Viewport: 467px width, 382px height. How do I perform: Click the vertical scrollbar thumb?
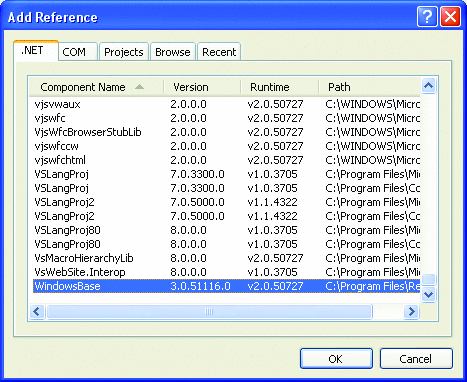click(428, 279)
